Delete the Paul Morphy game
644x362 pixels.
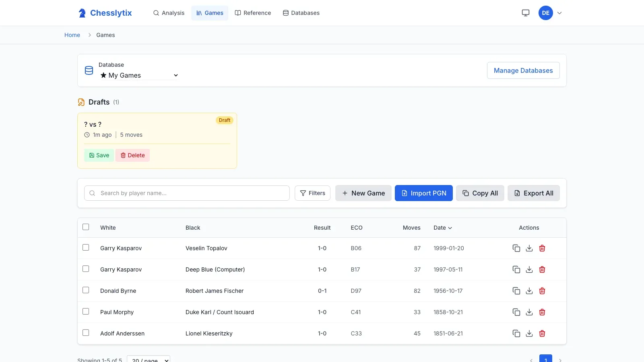point(542,312)
